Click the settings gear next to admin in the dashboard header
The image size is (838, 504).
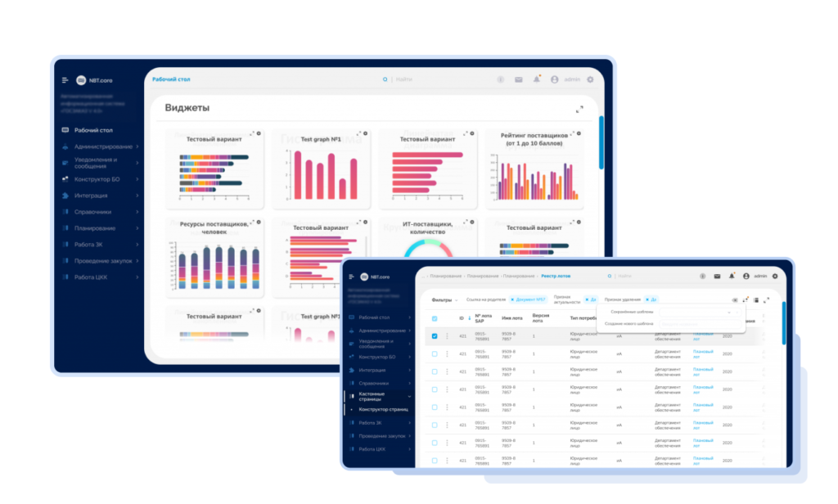[591, 79]
